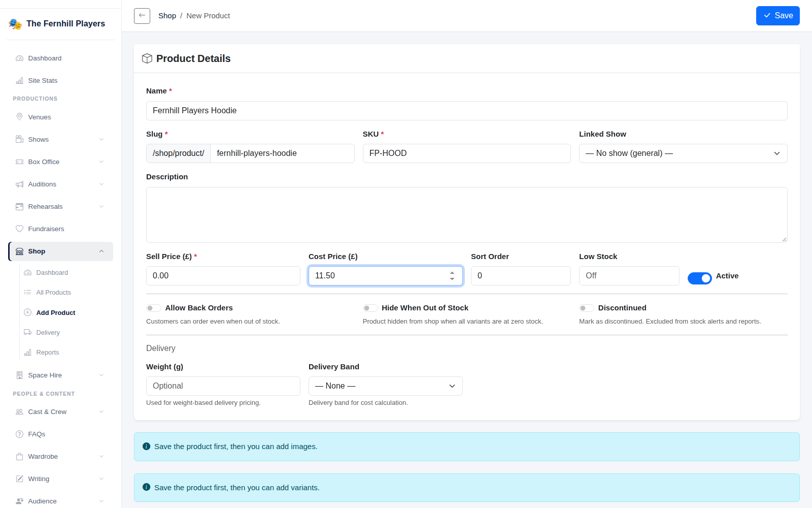
Task: Click the back arrow button
Action: (x=142, y=16)
